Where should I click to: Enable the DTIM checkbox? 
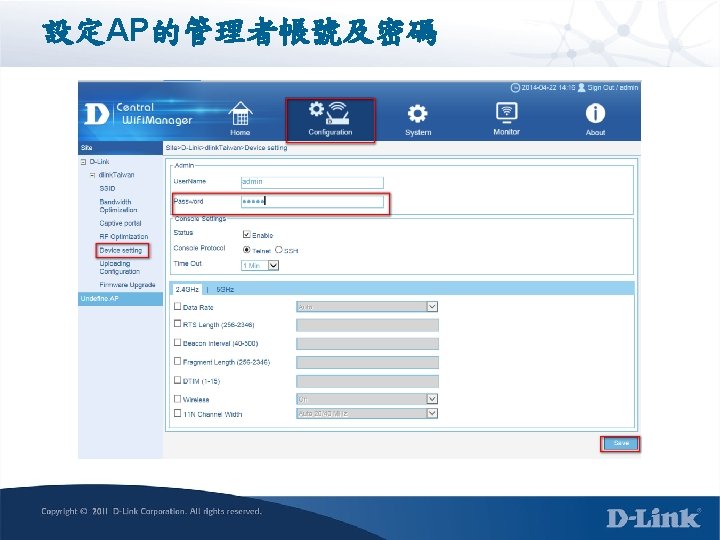(x=177, y=380)
